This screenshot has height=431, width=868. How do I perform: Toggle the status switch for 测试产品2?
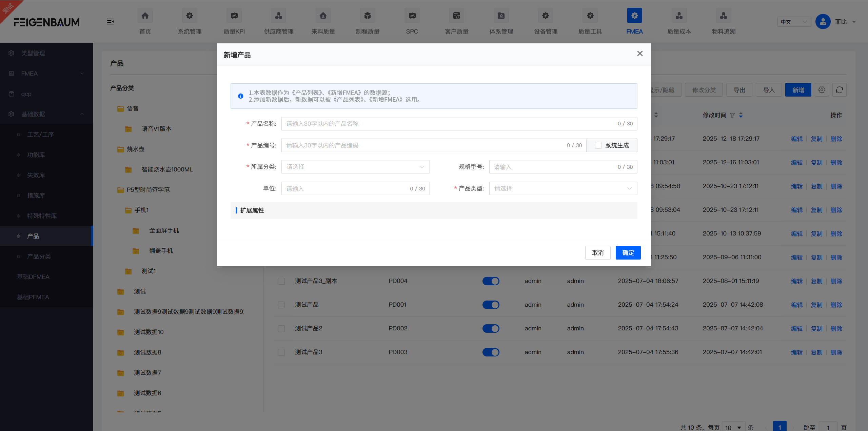point(491,328)
